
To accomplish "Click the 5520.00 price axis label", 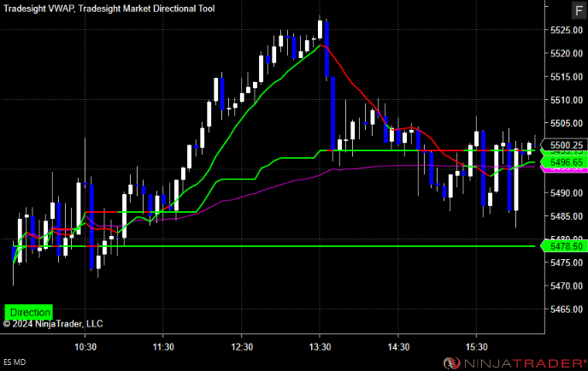I will [567, 53].
